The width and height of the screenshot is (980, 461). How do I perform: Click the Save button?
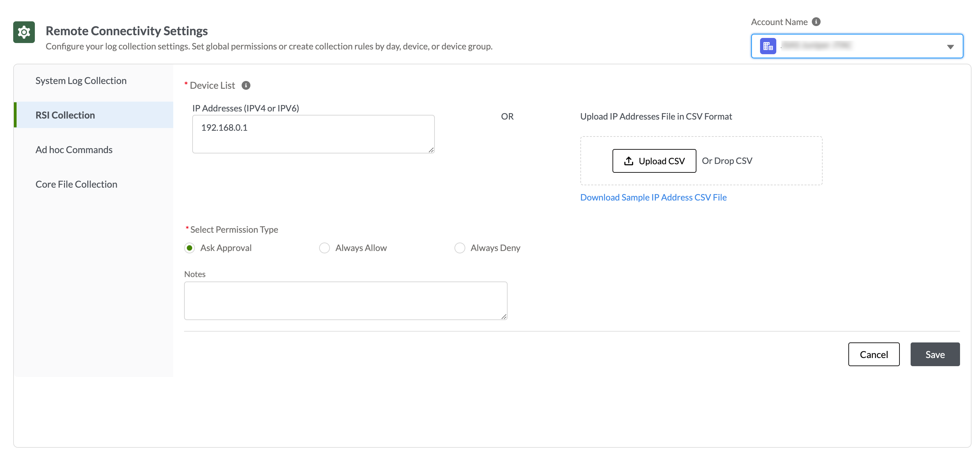point(935,354)
